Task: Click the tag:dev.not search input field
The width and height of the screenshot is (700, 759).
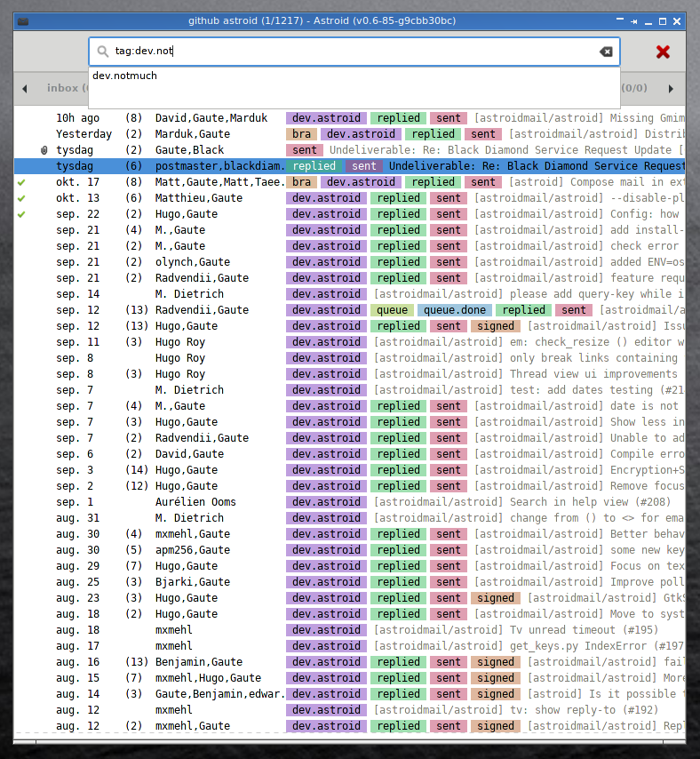Action: [x=354, y=51]
